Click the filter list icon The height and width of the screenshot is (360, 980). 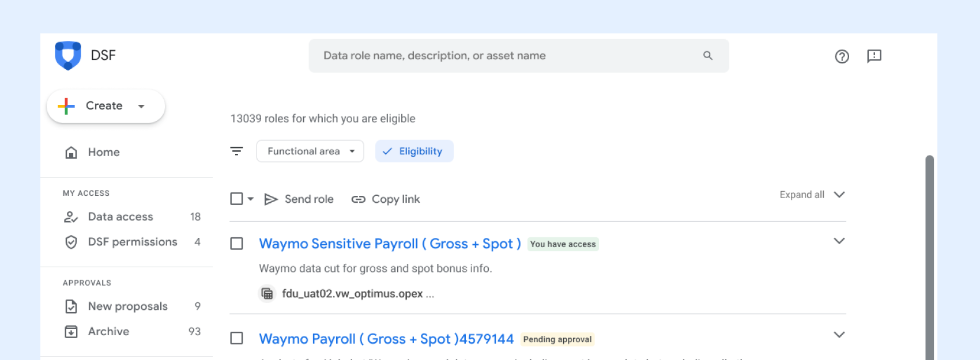pyautogui.click(x=236, y=151)
